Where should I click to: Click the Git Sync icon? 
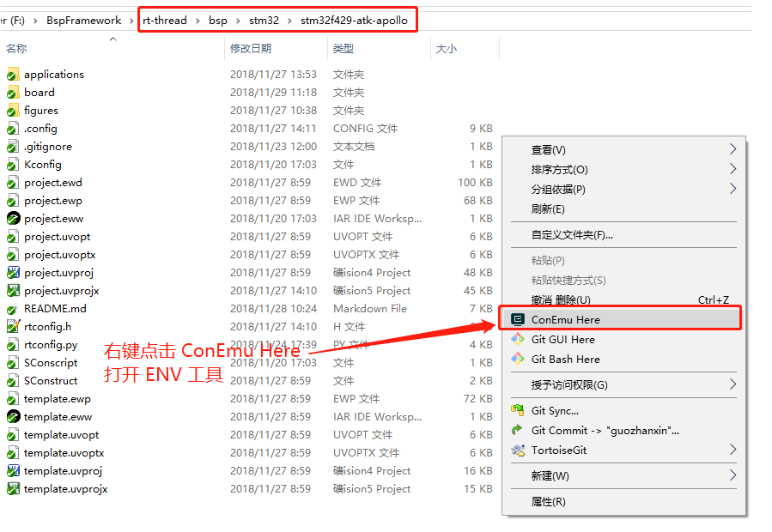[x=517, y=410]
